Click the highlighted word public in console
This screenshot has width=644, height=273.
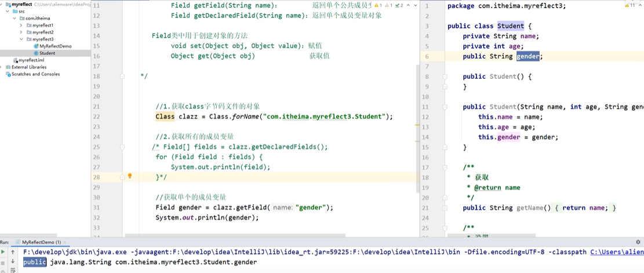[35, 262]
